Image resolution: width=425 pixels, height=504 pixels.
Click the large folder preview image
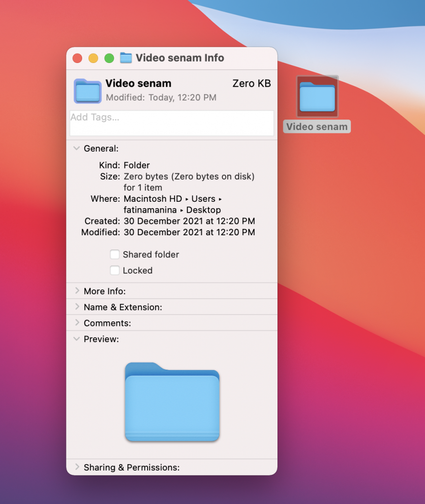[172, 402]
